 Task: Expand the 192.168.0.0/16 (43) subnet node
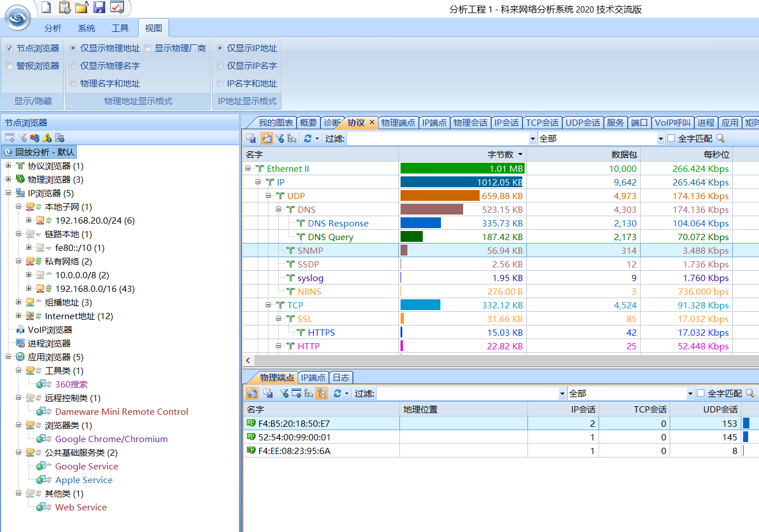(29, 289)
